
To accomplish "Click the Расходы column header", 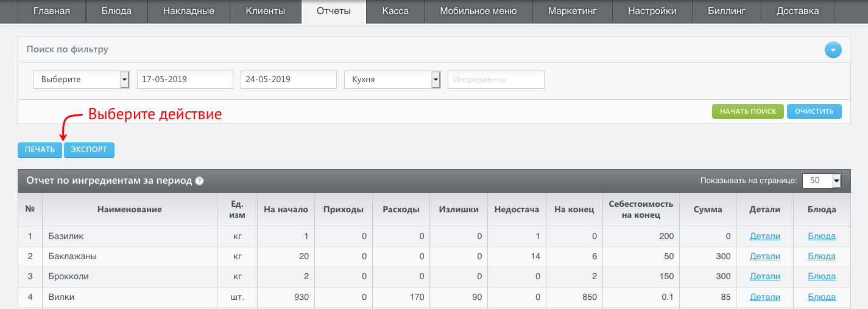I will tap(401, 209).
